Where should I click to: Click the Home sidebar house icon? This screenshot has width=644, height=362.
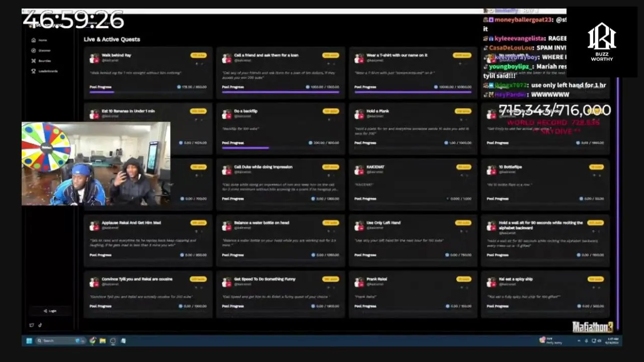pos(34,40)
